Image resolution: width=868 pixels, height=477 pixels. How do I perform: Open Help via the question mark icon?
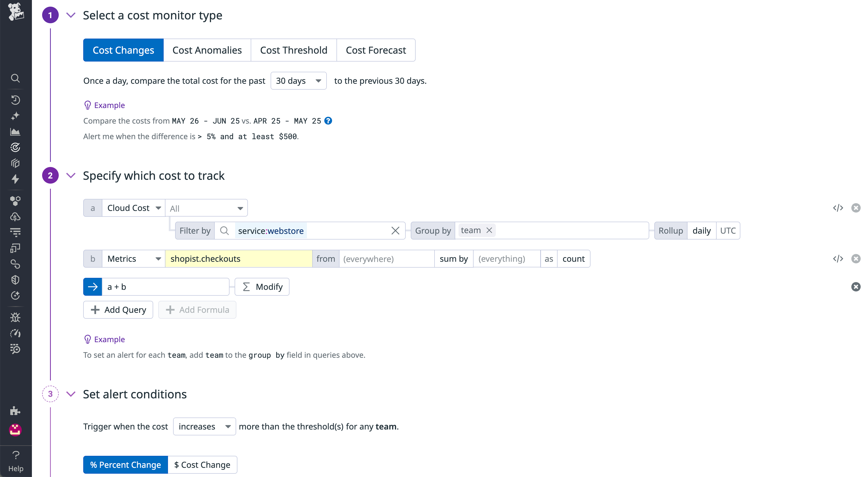(16, 455)
